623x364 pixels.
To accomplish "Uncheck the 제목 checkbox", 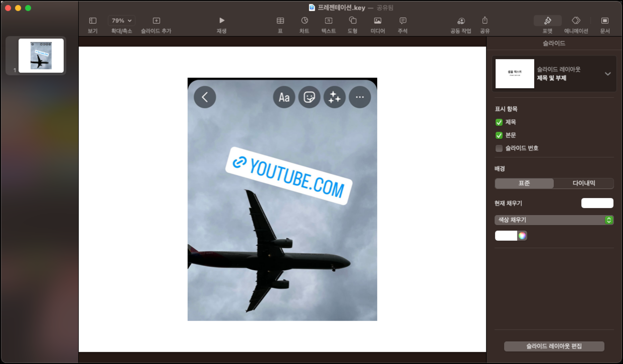I will [499, 122].
